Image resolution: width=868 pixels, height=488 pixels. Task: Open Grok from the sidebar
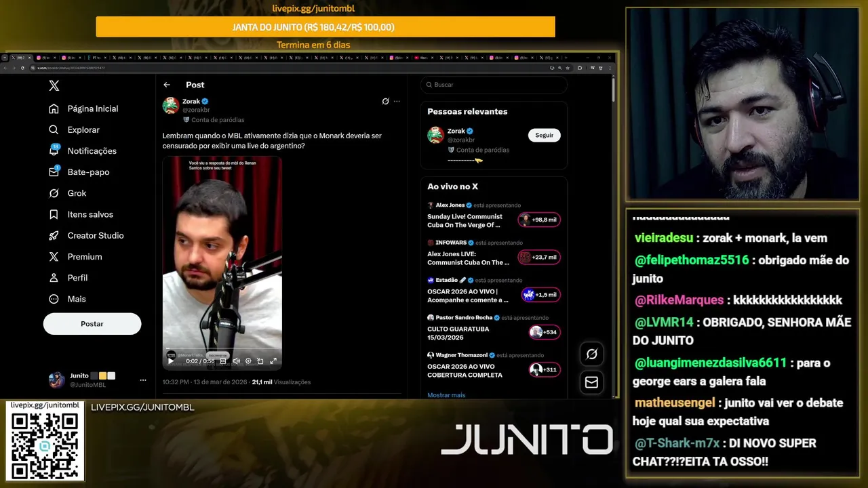67,193
